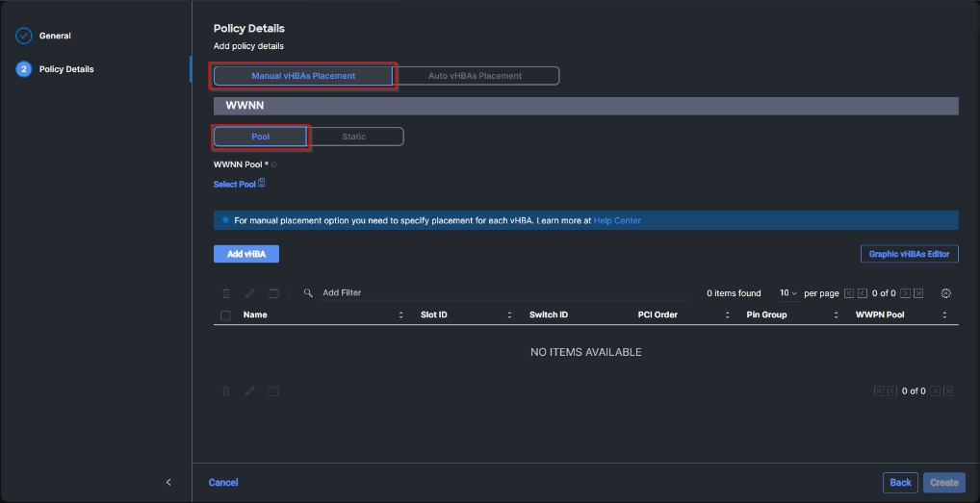Collapse the left sidebar with the chevron
This screenshot has width=980, height=503.
[168, 482]
